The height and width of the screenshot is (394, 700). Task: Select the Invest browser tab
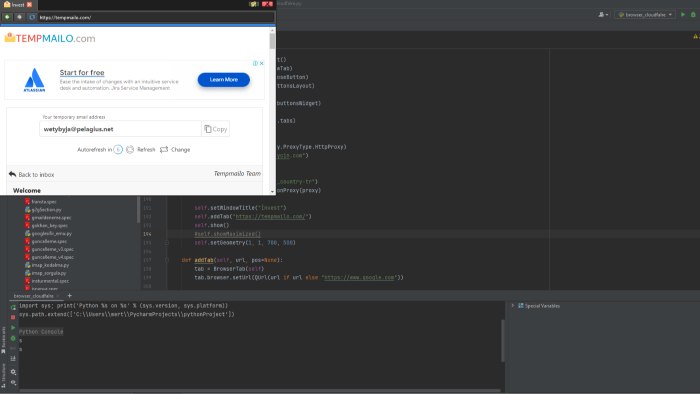[18, 4]
